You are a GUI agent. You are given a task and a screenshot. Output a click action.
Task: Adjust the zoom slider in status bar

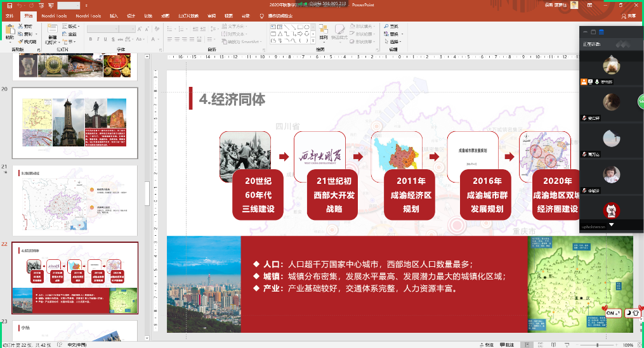coord(598,345)
